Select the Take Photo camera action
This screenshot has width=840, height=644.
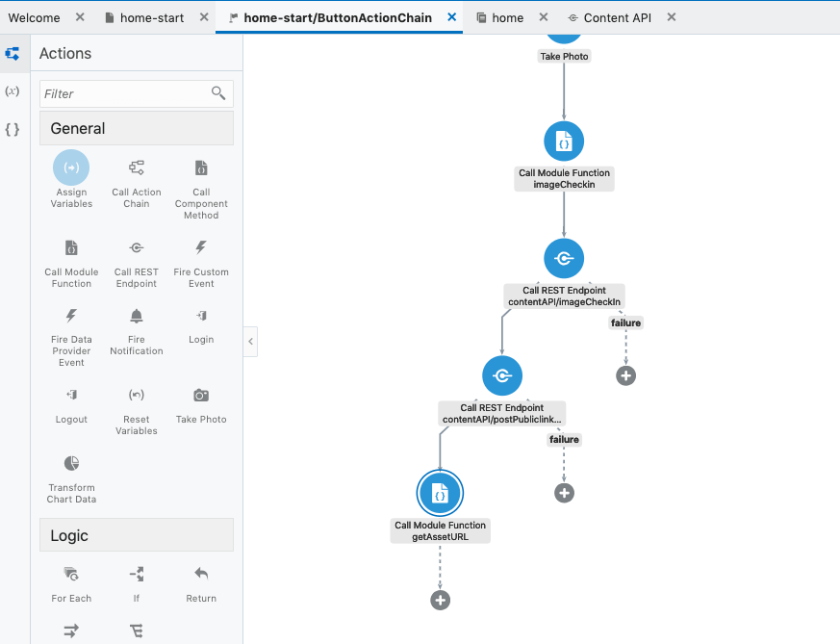point(201,396)
